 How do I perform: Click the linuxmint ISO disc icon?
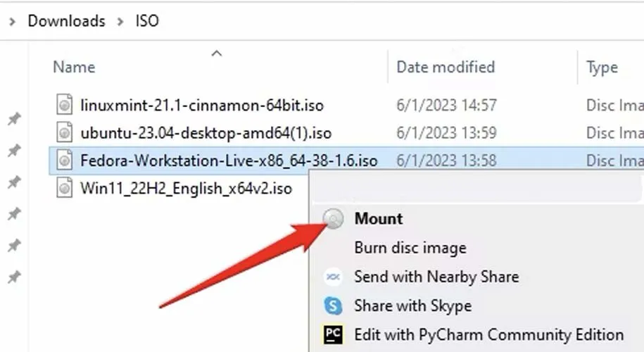click(65, 106)
